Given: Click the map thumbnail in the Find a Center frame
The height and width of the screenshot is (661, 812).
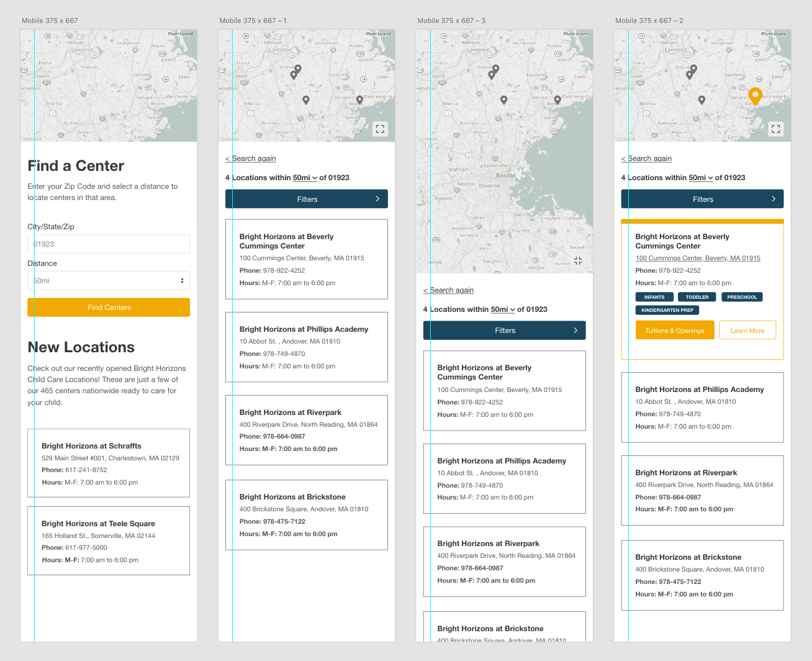Looking at the screenshot, I should [x=109, y=86].
